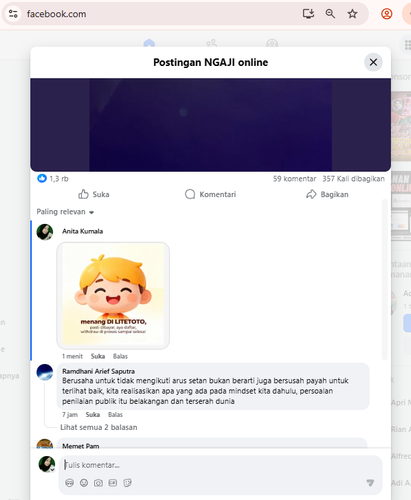Click the Suka button under the post

click(x=94, y=194)
